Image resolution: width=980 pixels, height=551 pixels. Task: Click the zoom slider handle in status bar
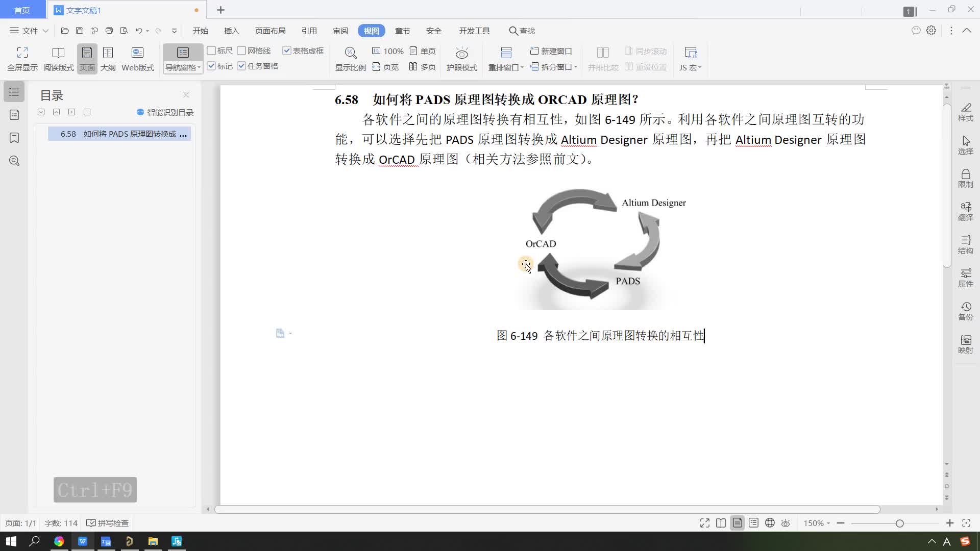[x=899, y=523]
